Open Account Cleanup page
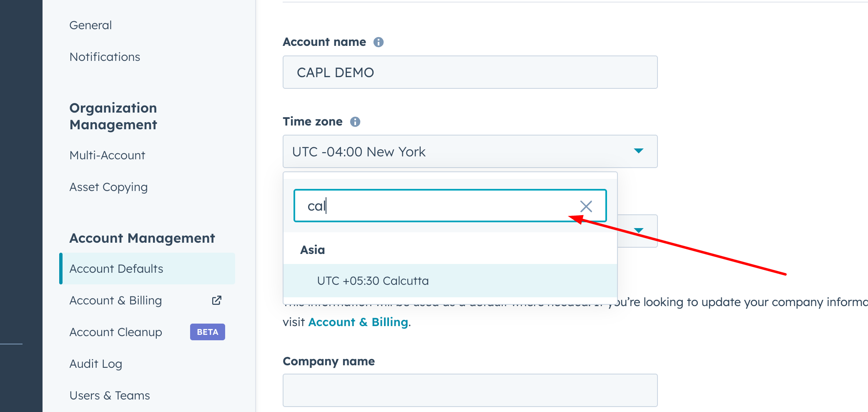Screen dimensions: 868x412 [115, 332]
